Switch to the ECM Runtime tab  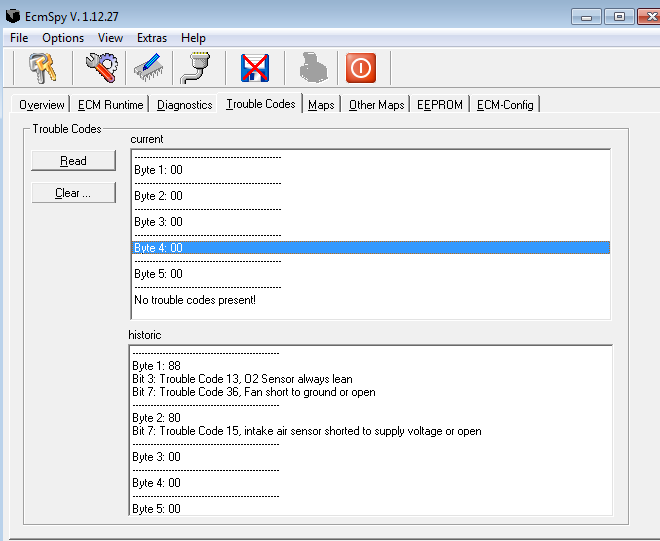pyautogui.click(x=111, y=105)
